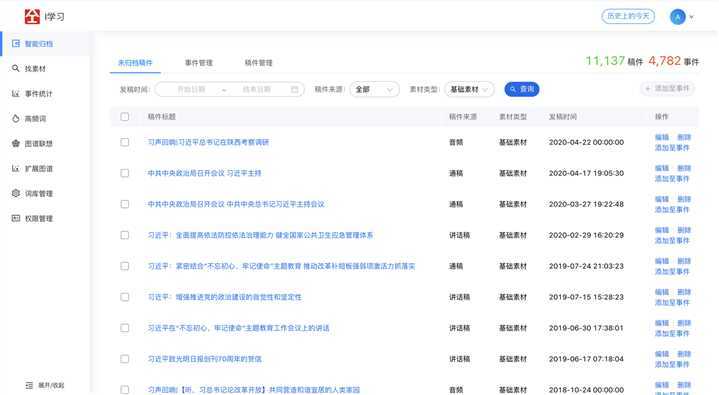This screenshot has height=395, width=719.
Task: Open 高频词 flame icon in sidebar
Action: coord(16,118)
